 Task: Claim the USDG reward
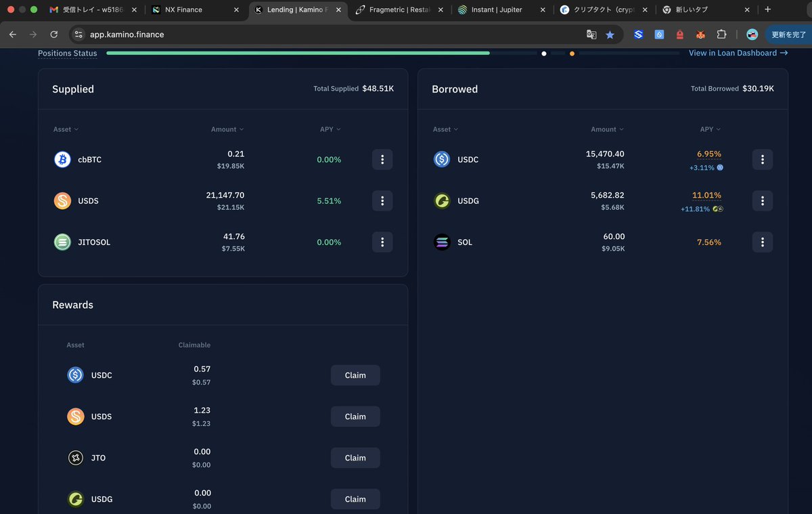coord(355,499)
